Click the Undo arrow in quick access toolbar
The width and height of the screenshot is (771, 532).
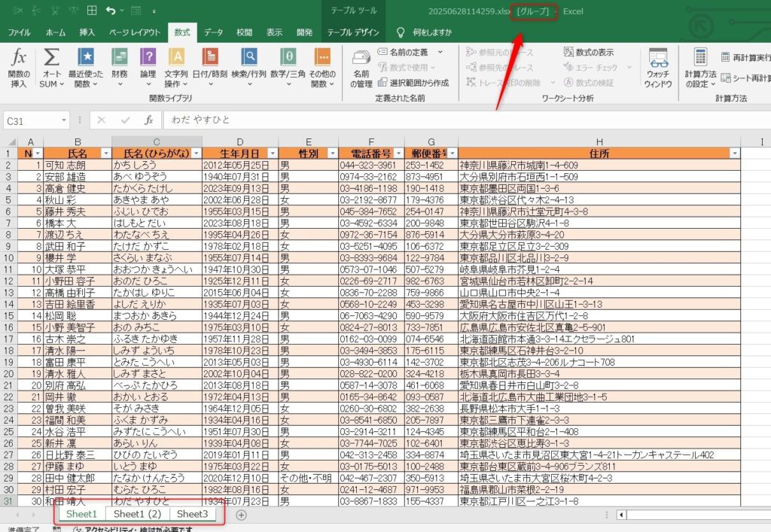[111, 11]
